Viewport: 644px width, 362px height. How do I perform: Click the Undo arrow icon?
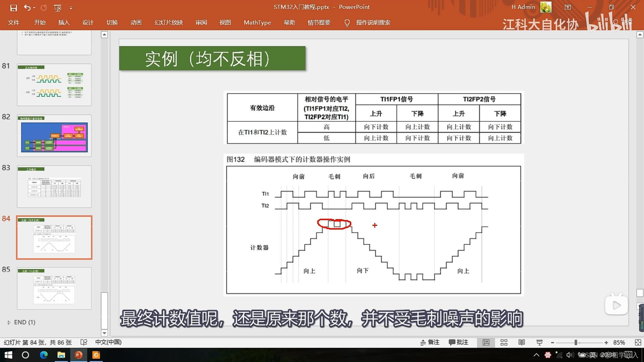coord(27,7)
